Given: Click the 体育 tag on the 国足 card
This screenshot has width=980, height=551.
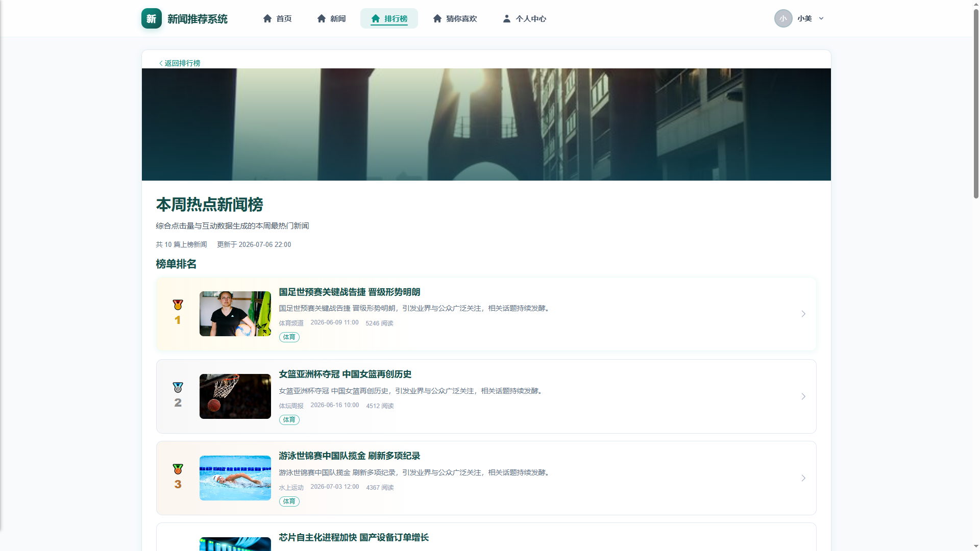Looking at the screenshot, I should (x=289, y=337).
